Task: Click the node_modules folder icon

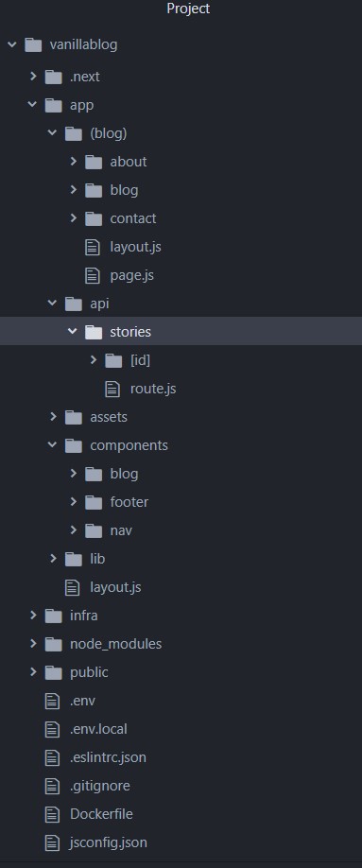Action: pyautogui.click(x=53, y=644)
